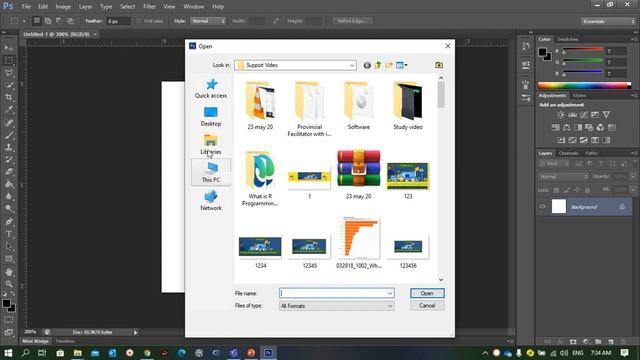
Task: Switch to the Channels tab
Action: click(569, 153)
